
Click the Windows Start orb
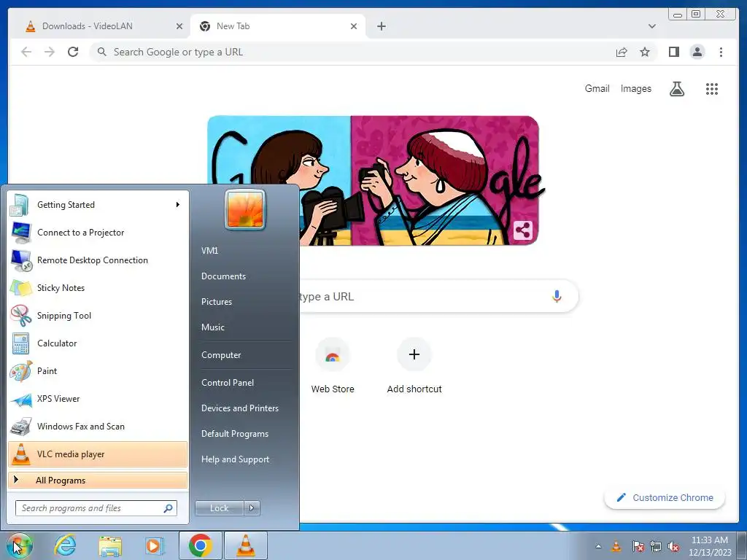(20, 545)
